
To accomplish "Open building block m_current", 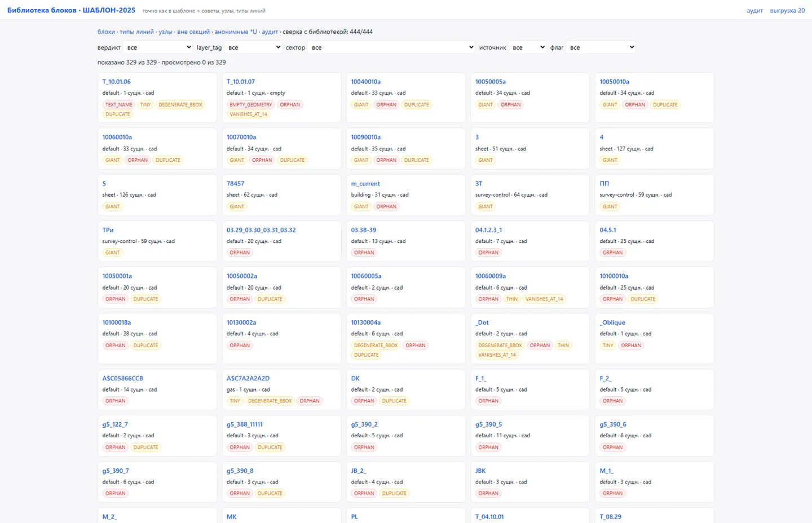I will pos(365,184).
